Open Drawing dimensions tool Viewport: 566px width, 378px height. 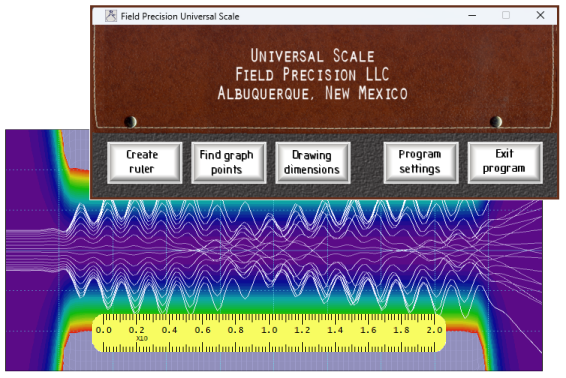click(x=313, y=162)
